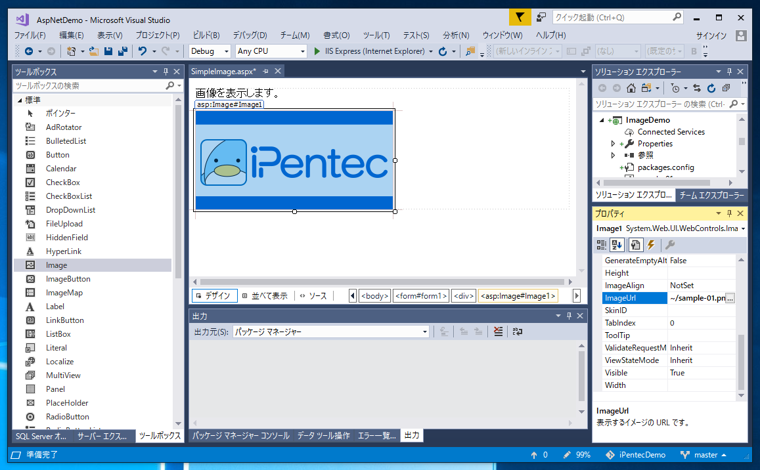The image size is (760, 470).
Task: Click the Save All toolbar icon
Action: pos(123,51)
